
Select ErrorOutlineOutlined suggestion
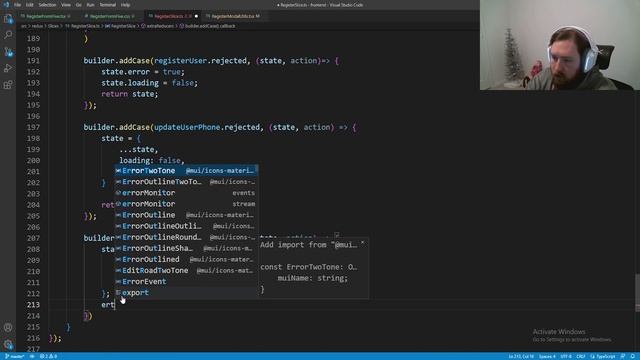pos(186,226)
